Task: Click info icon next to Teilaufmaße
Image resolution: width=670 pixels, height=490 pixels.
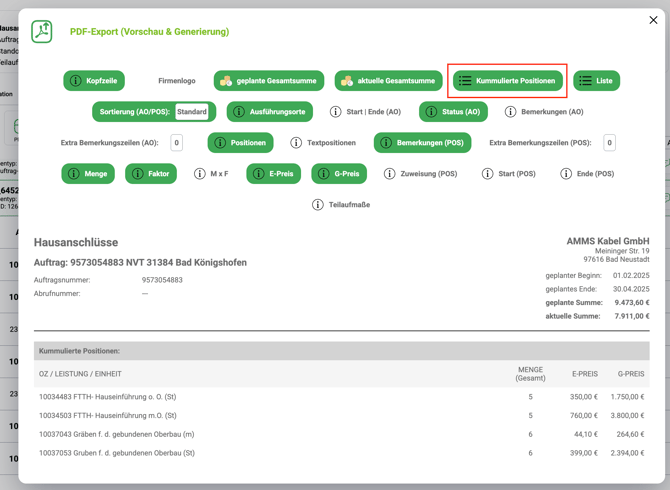Action: (x=318, y=205)
